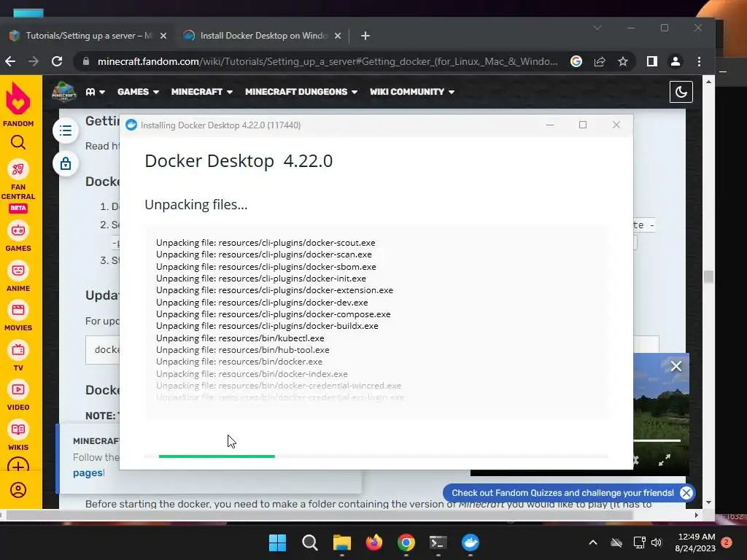Click the 'docker-compose.exe' unpacking line
Viewport: 747px width, 560px height.
click(273, 314)
